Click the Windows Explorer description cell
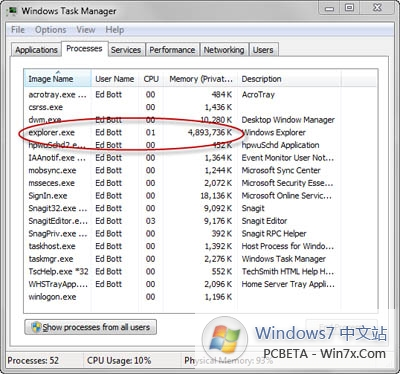Image resolution: width=400 pixels, height=374 pixels. pyautogui.click(x=274, y=133)
